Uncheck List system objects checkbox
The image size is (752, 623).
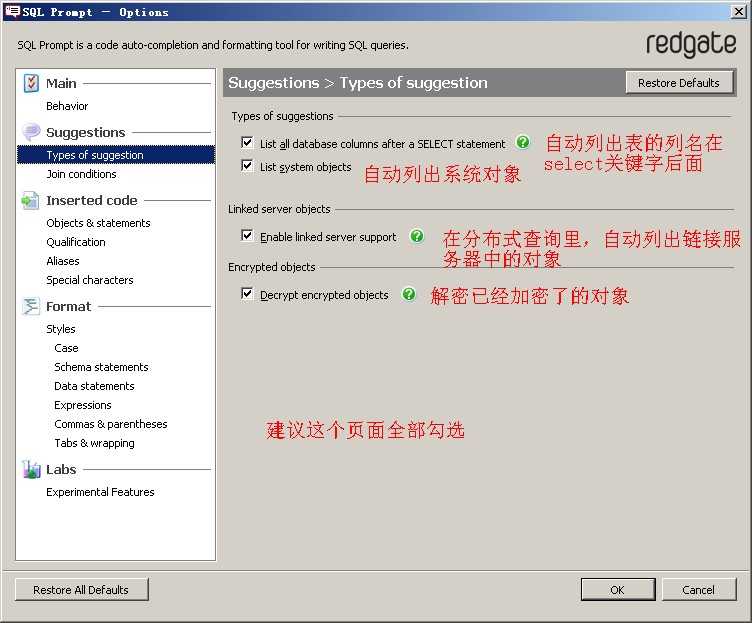click(247, 166)
